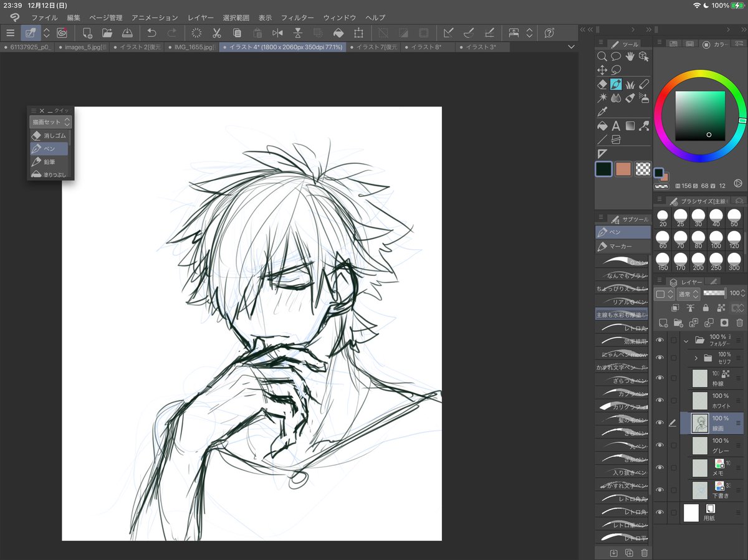Click the Undo arrow in command bar
This screenshot has height=560, width=748.
coord(151,33)
